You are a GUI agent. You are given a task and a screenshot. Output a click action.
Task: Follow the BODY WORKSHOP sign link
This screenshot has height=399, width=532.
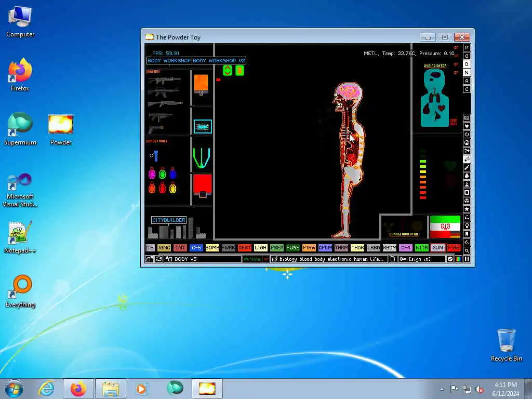pos(169,60)
